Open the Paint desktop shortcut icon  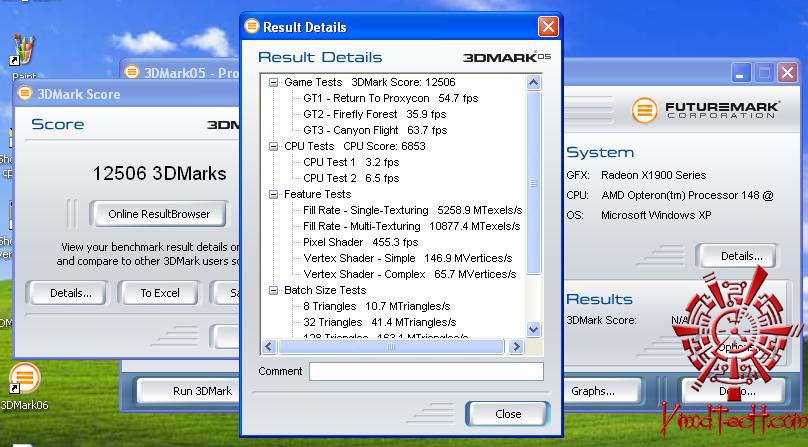coord(24,51)
